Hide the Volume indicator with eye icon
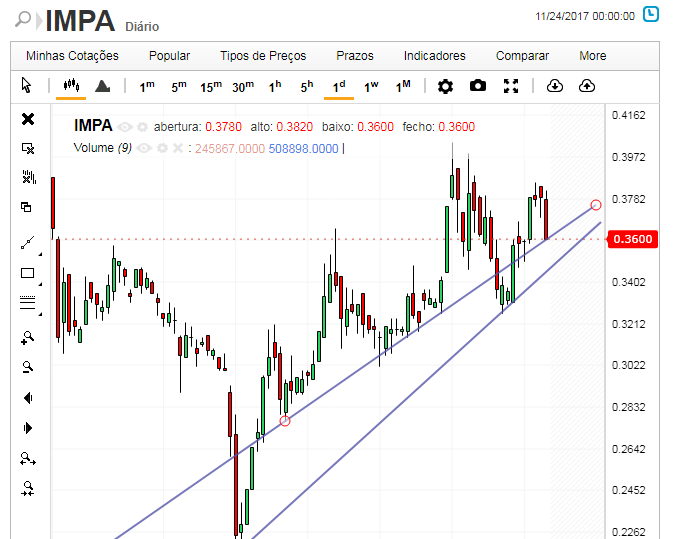Screen dimensions: 679x539 click(144, 148)
